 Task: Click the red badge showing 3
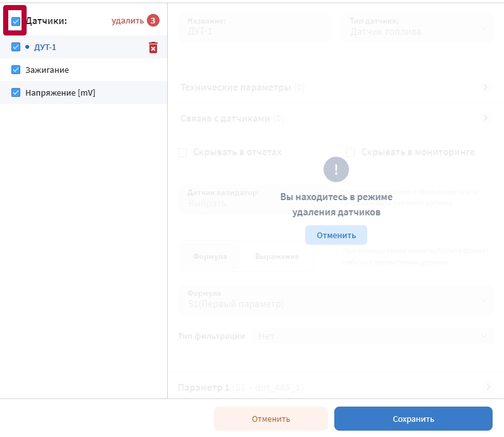click(x=153, y=20)
